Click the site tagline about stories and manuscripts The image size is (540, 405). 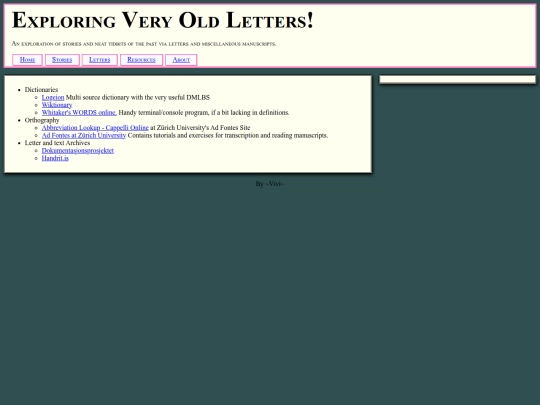click(144, 44)
